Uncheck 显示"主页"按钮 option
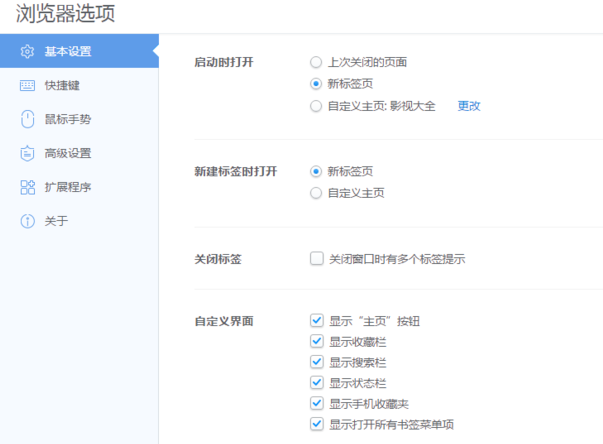Image resolution: width=603 pixels, height=444 pixels. 317,322
